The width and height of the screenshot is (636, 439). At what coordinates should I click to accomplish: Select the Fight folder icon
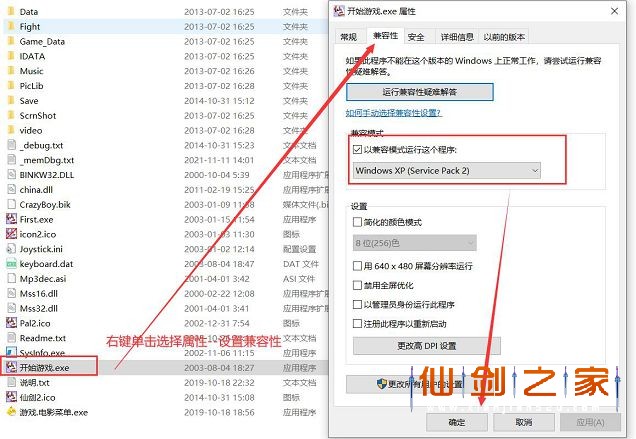pos(10,27)
